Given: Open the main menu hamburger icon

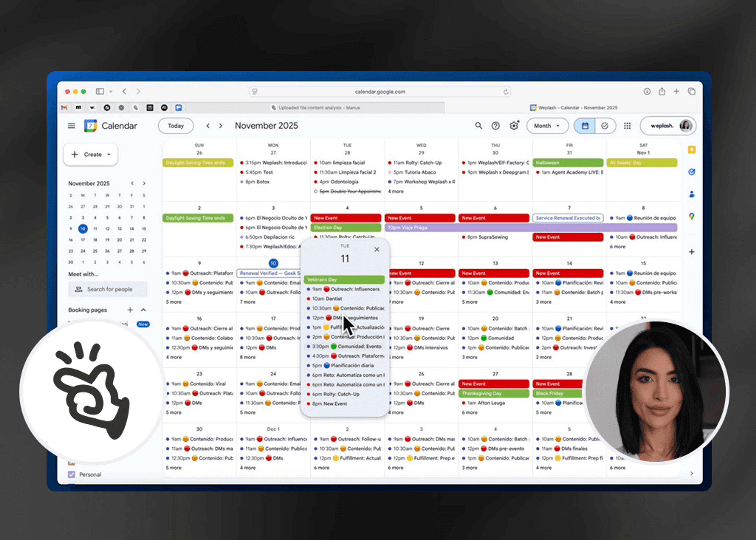Looking at the screenshot, I should click(71, 126).
